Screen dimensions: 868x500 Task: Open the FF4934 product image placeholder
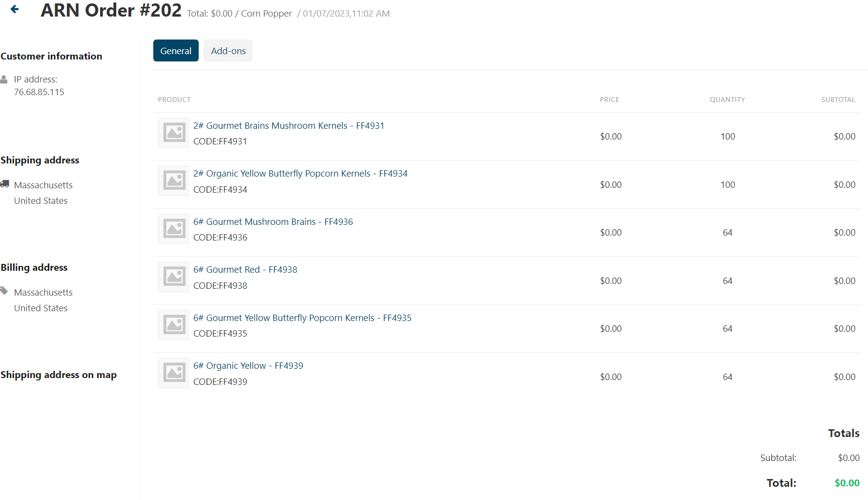click(x=173, y=180)
